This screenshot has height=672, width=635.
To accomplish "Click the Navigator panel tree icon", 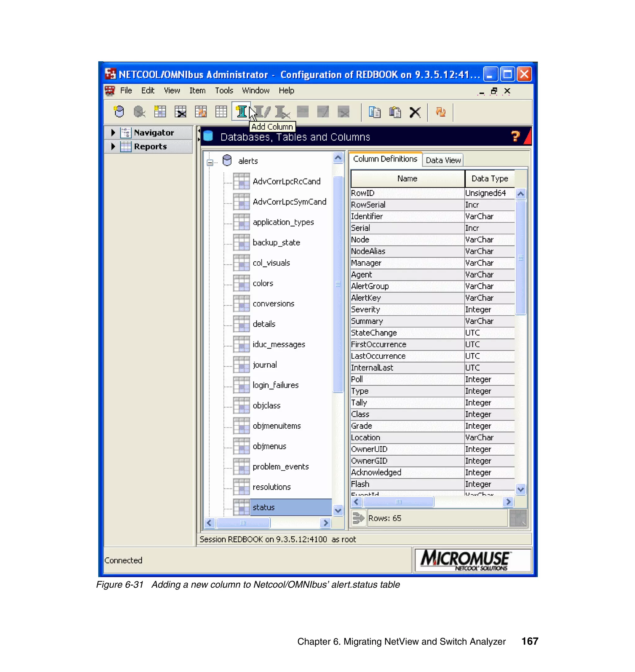I will 126,133.
